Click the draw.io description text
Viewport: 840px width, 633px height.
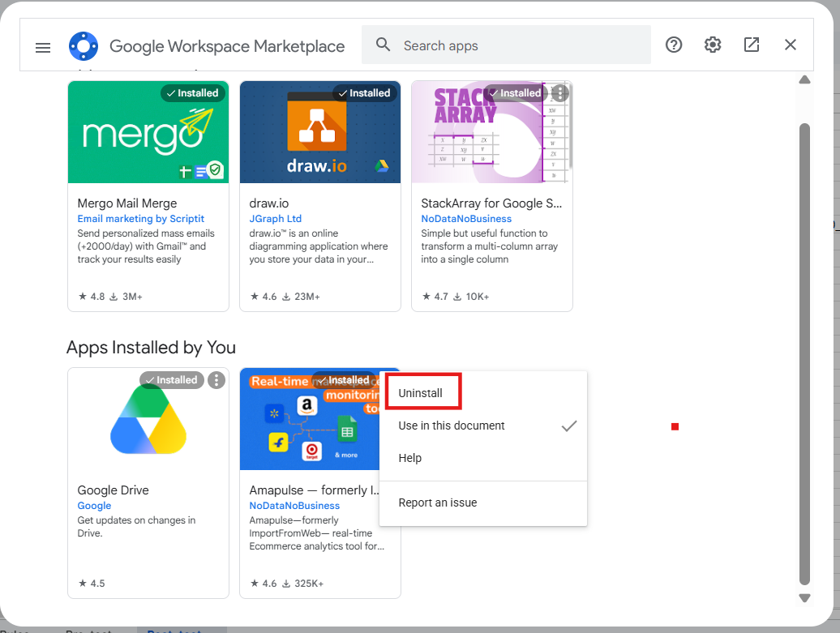[318, 246]
